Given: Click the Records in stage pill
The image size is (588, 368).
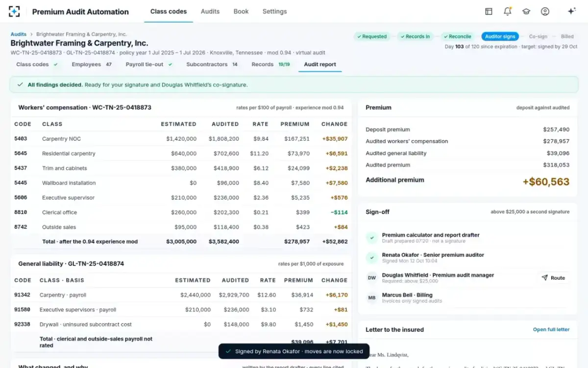Looking at the screenshot, I should 415,36.
